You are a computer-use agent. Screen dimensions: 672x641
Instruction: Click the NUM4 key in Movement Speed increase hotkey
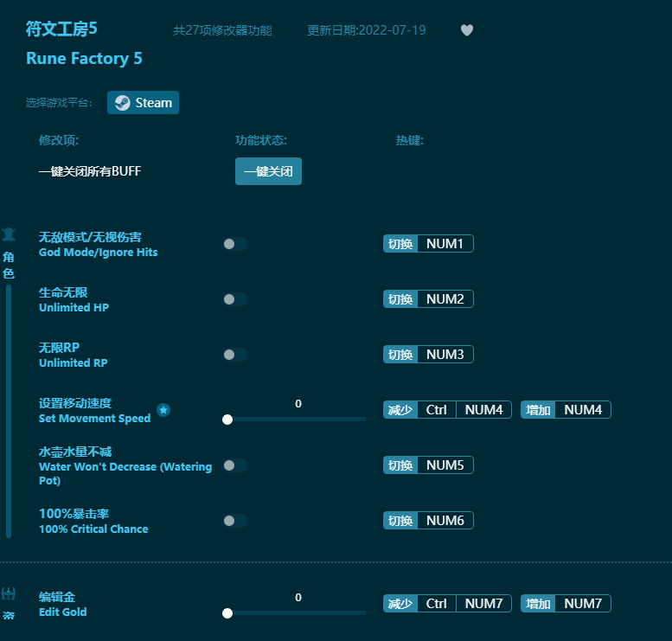click(583, 409)
